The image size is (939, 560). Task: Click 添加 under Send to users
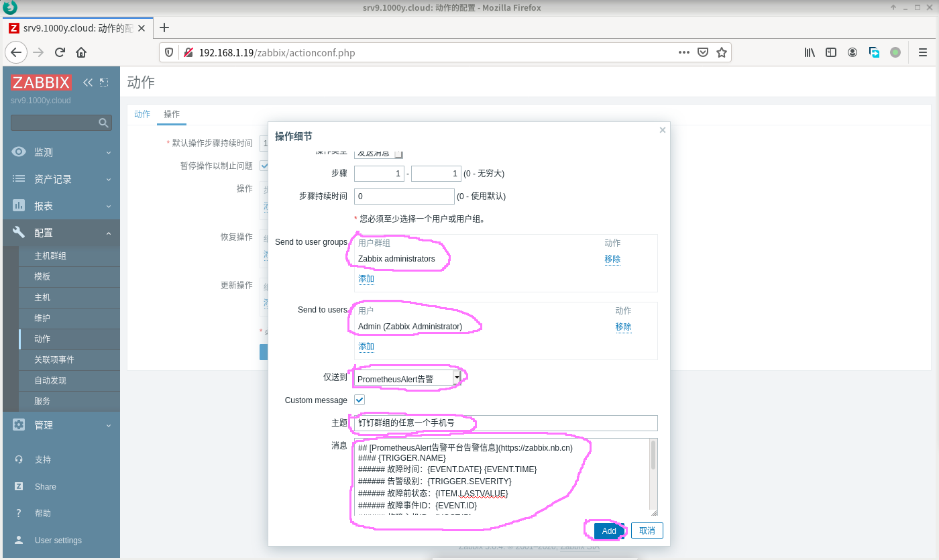point(366,346)
